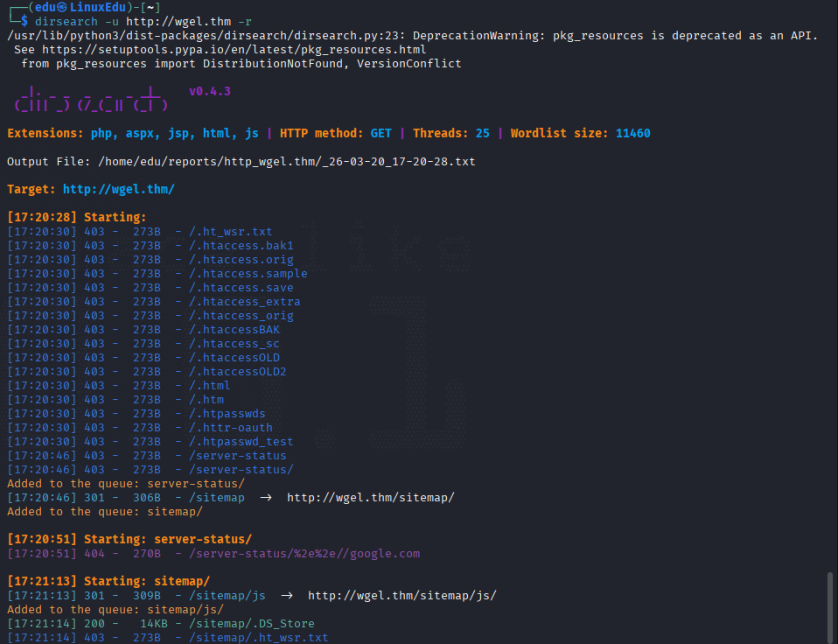The height and width of the screenshot is (644, 838).
Task: Click the /sitemap/.ht_wsr.txt path
Action: pyautogui.click(x=259, y=638)
